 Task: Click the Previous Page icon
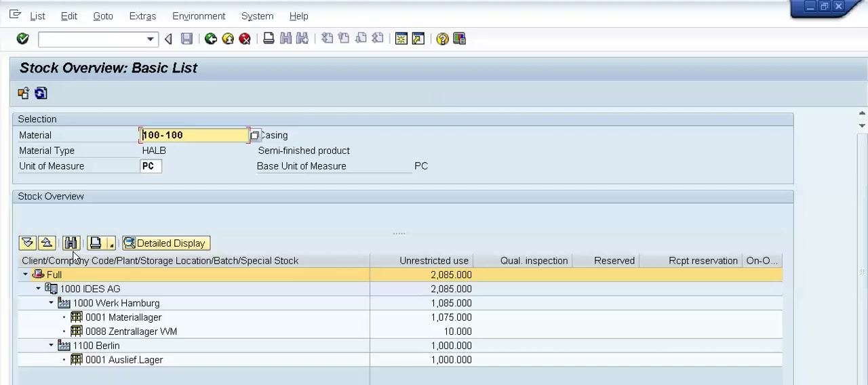pyautogui.click(x=344, y=39)
